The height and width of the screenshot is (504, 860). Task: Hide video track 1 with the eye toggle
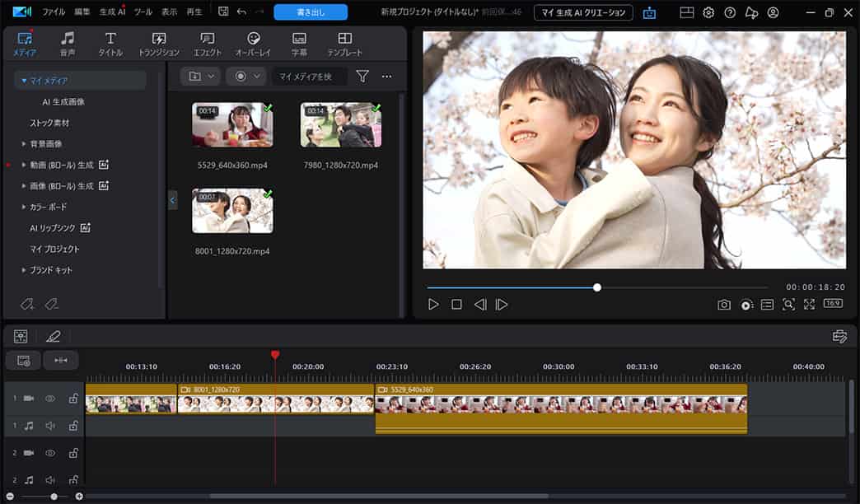[49, 398]
